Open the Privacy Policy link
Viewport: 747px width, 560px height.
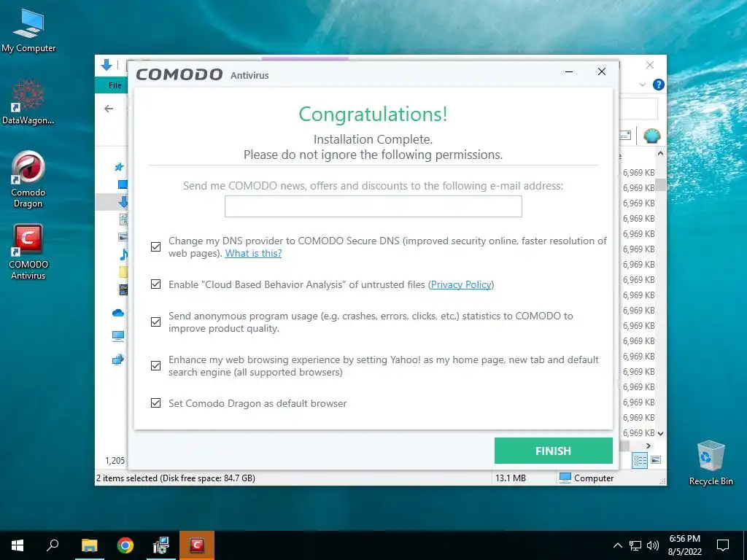(461, 284)
